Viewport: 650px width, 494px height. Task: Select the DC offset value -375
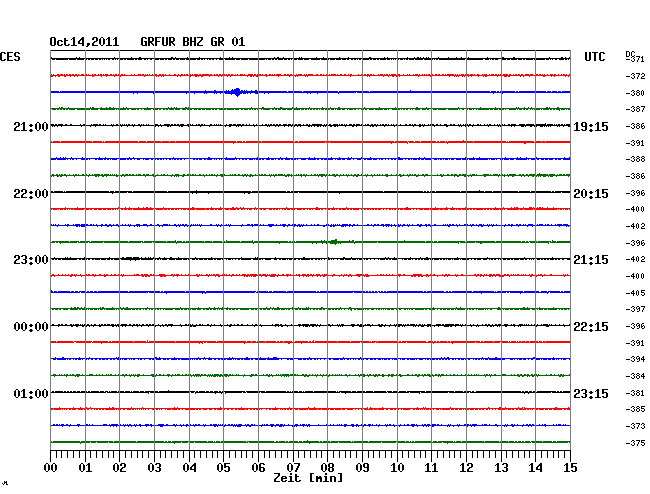635,443
